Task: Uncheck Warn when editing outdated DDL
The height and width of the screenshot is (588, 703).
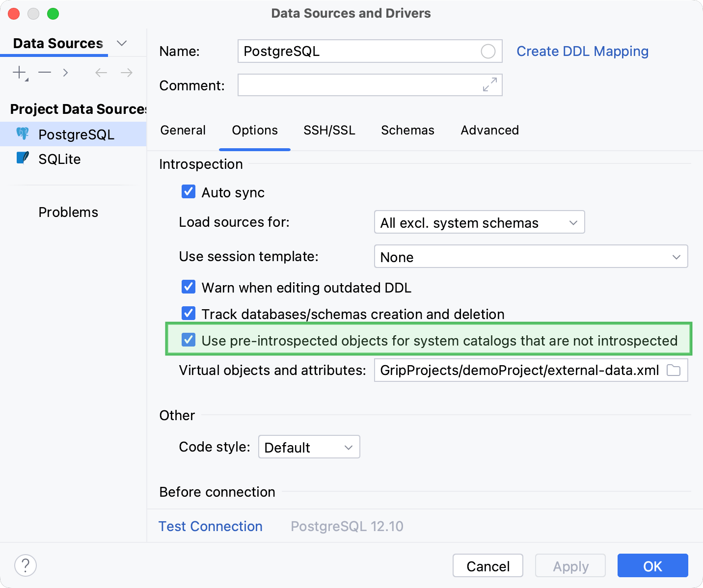Action: pos(189,287)
